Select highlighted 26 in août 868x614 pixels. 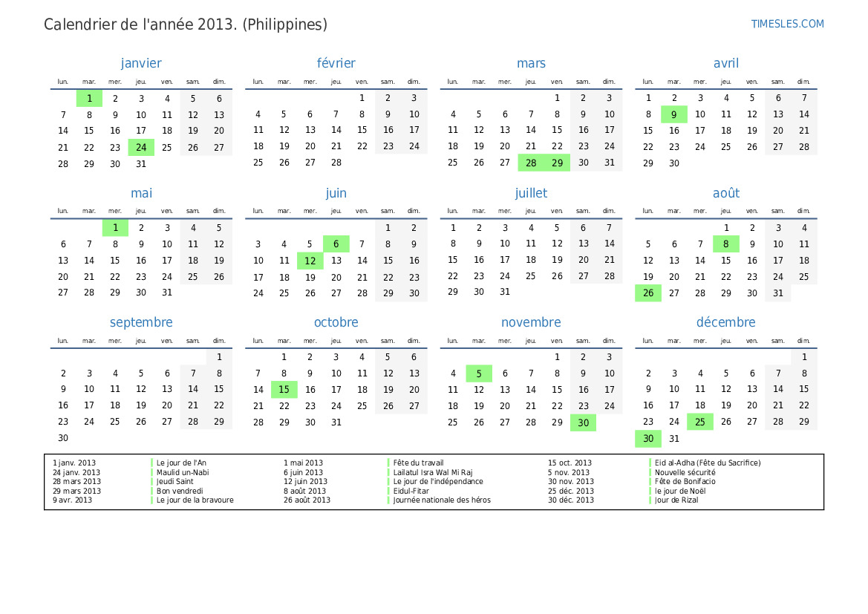point(647,293)
